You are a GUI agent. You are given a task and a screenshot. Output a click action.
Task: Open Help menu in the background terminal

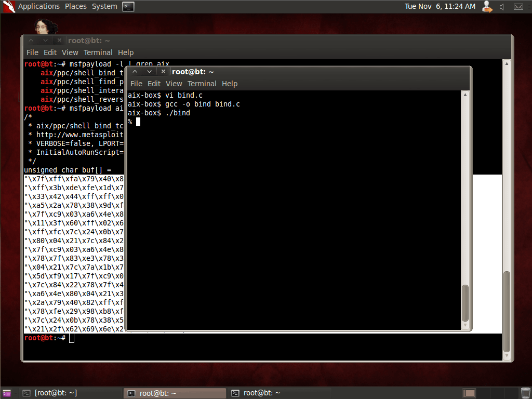click(126, 52)
